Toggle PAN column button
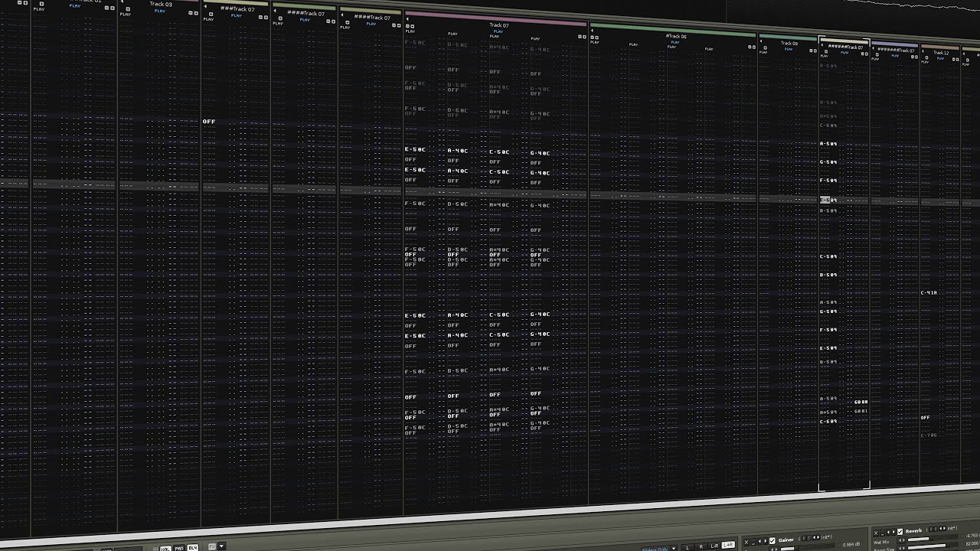 (x=179, y=549)
